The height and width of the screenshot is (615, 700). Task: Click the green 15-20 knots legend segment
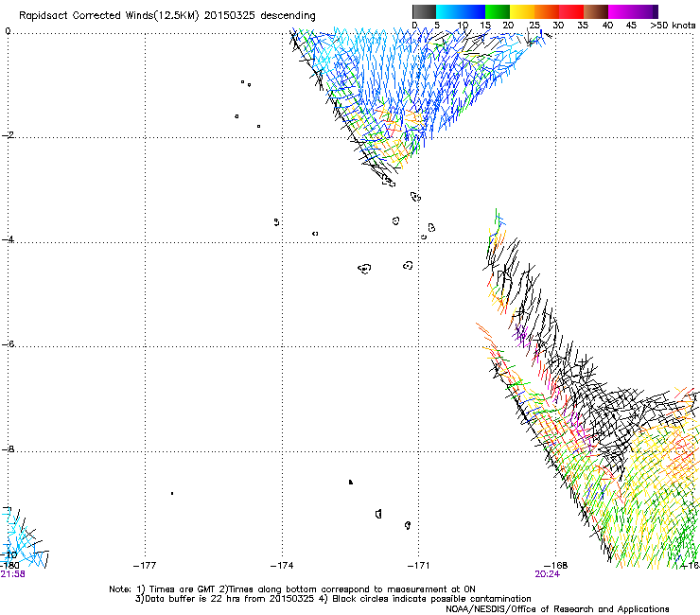(x=498, y=11)
